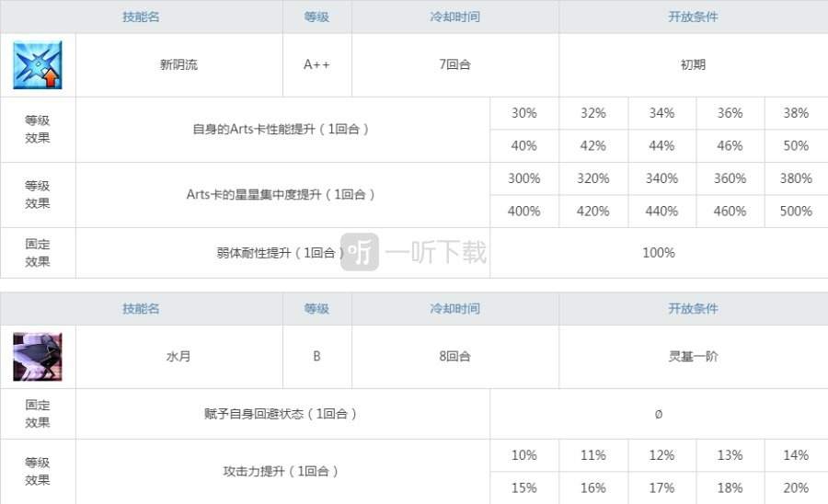Select 固定效果 label beside 弱体耐性提升 row
Screen dimensions: 828x504
38,253
